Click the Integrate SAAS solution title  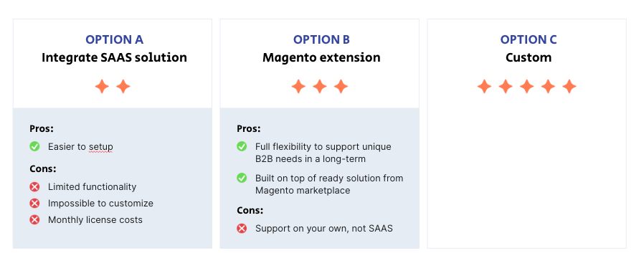click(x=114, y=57)
